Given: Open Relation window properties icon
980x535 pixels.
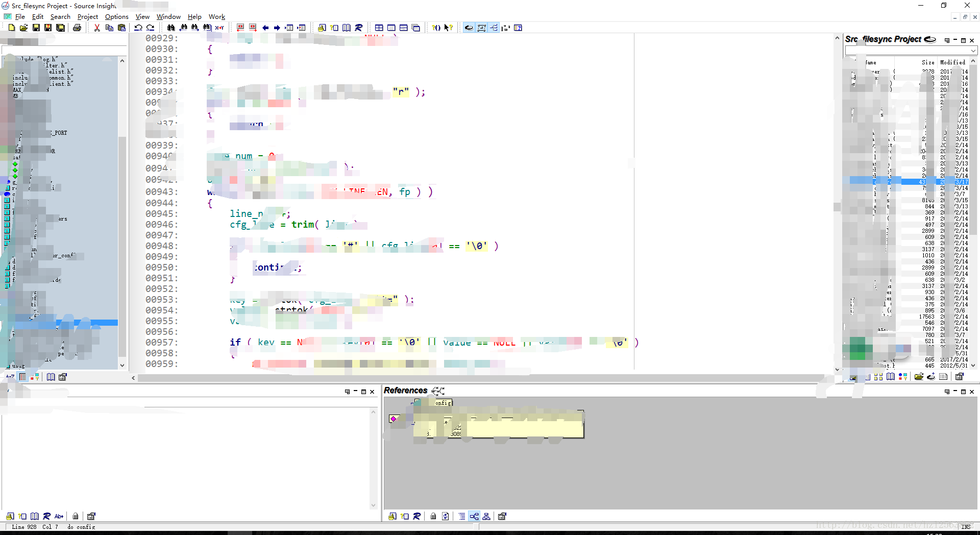Looking at the screenshot, I should tap(502, 516).
